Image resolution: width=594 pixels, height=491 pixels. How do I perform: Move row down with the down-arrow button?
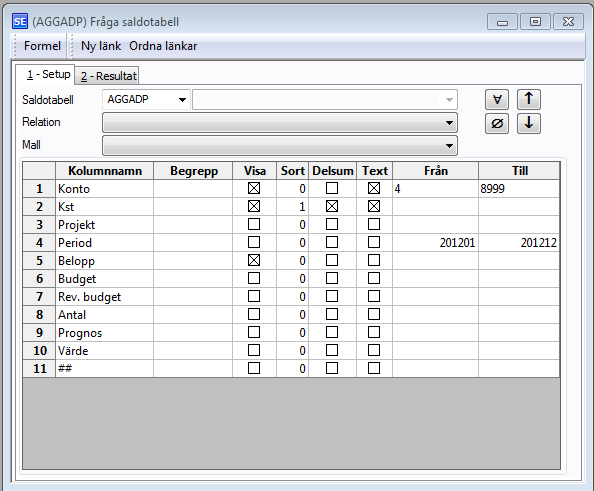click(x=529, y=124)
